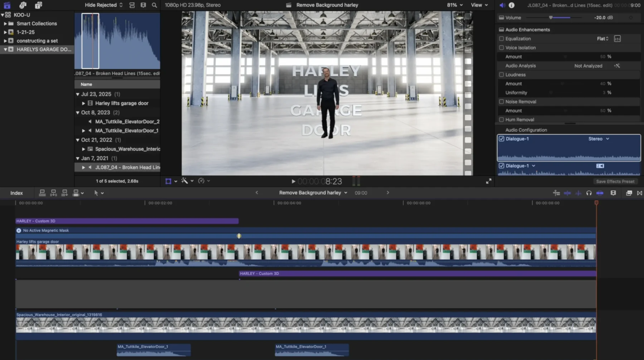Screen dimensions: 644x360
Task: Open the Equalization graphic EQ button
Action: [617, 39]
